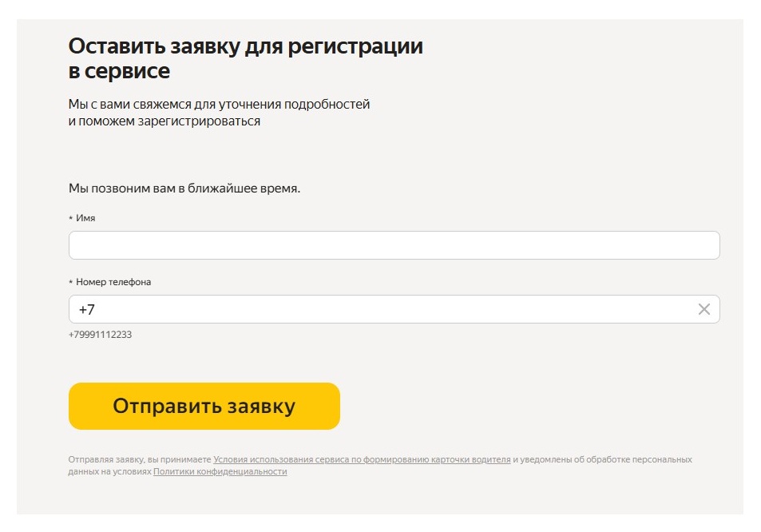Click text Мы позвоним вам в ближайшее время
This screenshot has height=532, width=761.
pyautogui.click(x=184, y=189)
